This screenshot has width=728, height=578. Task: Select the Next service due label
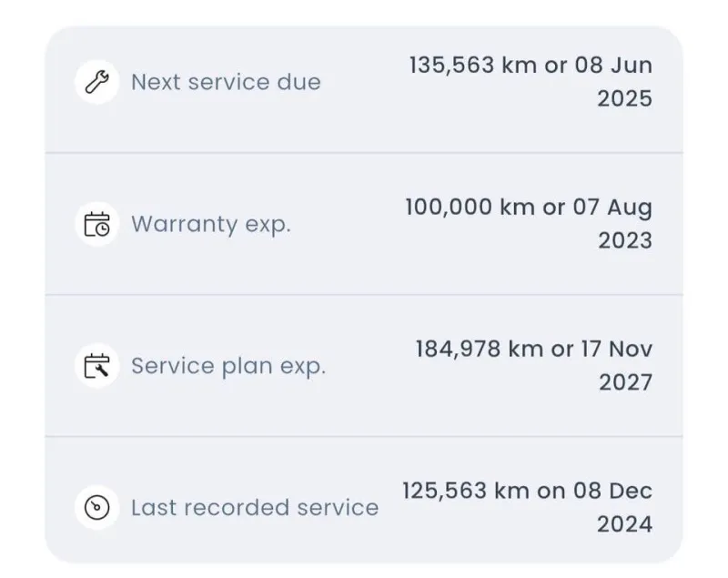[x=226, y=82]
